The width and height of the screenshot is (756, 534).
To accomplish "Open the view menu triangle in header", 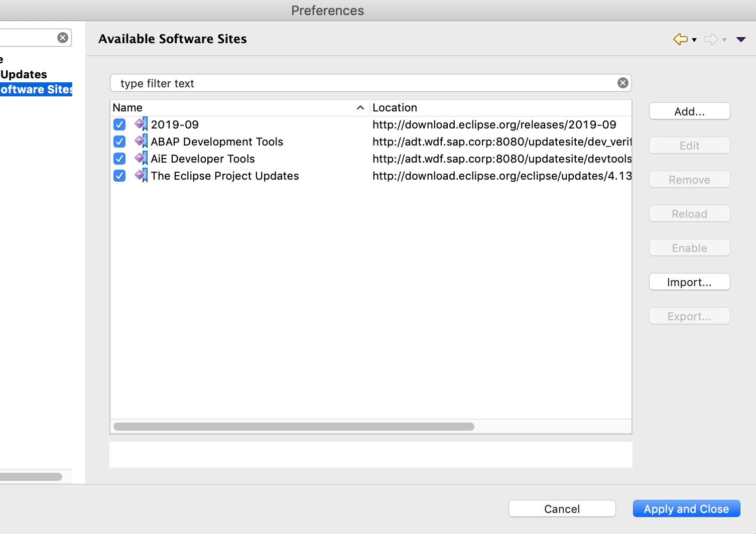I will [741, 40].
